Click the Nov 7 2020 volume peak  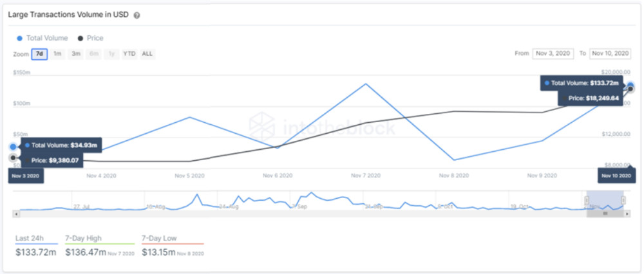point(366,84)
